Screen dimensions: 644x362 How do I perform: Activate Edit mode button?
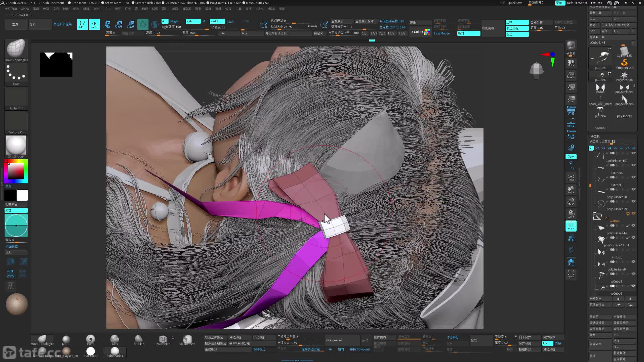[82, 24]
